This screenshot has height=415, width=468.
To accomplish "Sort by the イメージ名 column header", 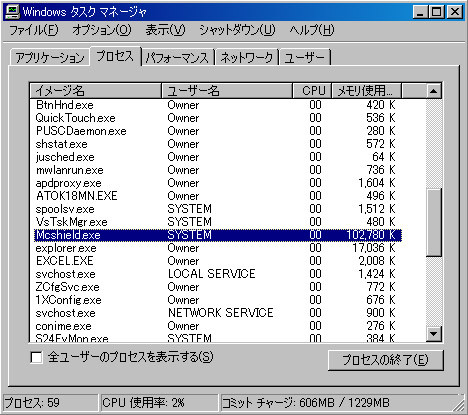I will tap(95, 91).
